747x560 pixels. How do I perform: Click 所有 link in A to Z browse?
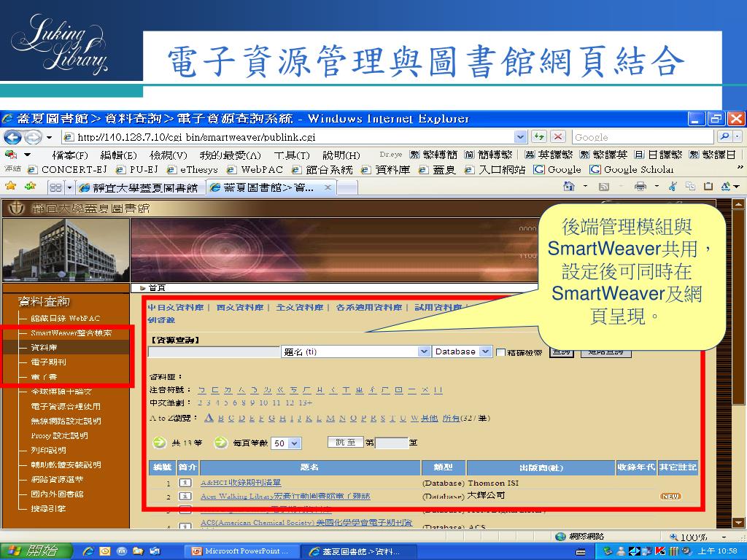coord(451,418)
